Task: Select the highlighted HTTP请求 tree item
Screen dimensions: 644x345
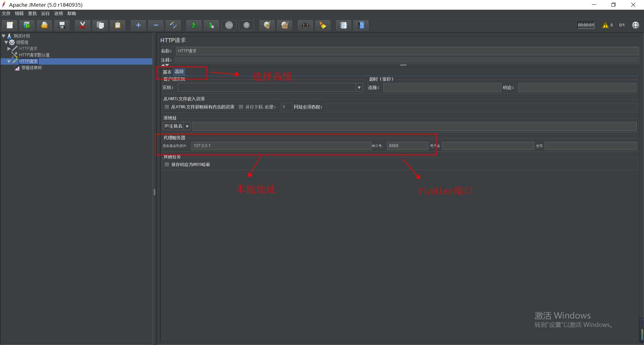Action: coord(28,61)
